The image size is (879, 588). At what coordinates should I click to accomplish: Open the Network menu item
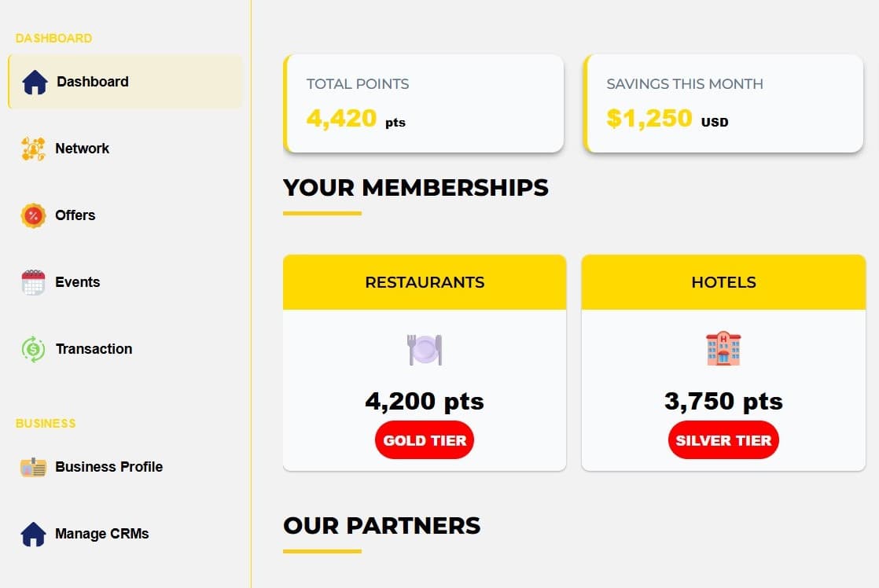click(x=82, y=149)
